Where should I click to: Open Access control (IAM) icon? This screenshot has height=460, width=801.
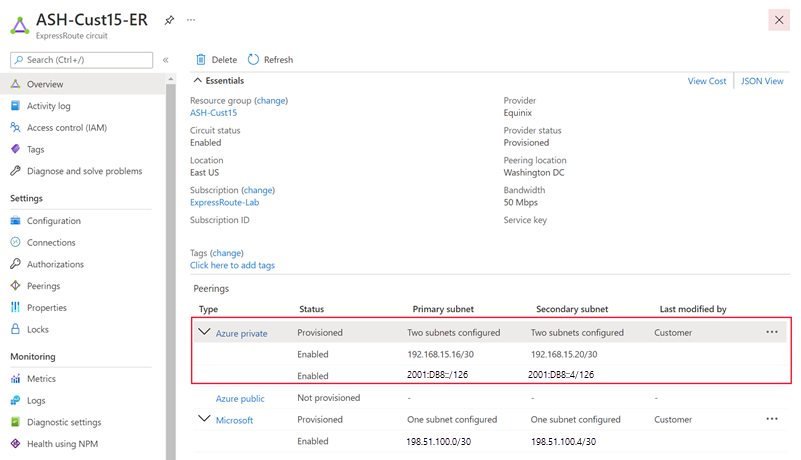pos(16,127)
